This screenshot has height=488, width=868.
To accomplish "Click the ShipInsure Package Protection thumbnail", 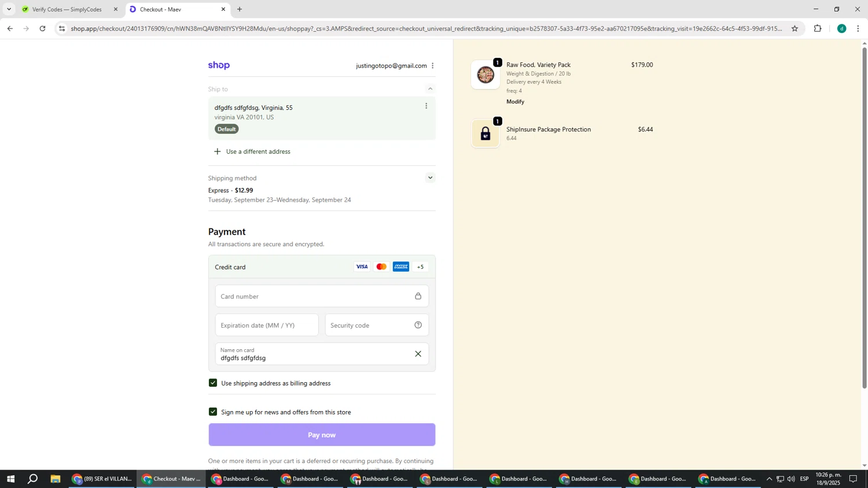I will [486, 134].
